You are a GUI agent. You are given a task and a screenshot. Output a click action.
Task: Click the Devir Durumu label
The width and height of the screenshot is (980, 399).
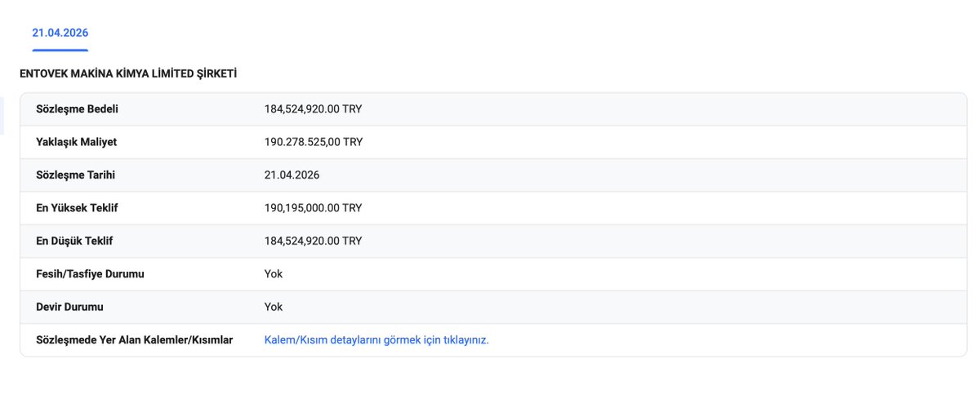pos(70,307)
